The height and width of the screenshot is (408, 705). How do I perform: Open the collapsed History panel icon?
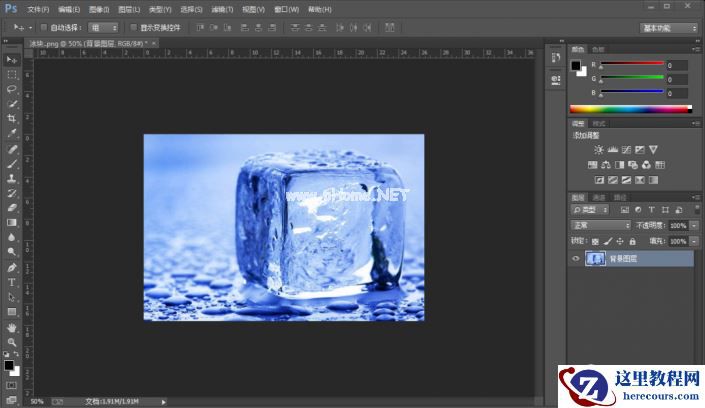click(x=556, y=58)
